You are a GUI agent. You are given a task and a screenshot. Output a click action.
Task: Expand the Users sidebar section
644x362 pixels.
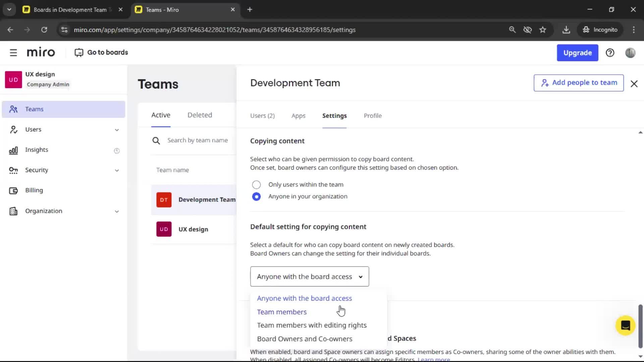117,130
